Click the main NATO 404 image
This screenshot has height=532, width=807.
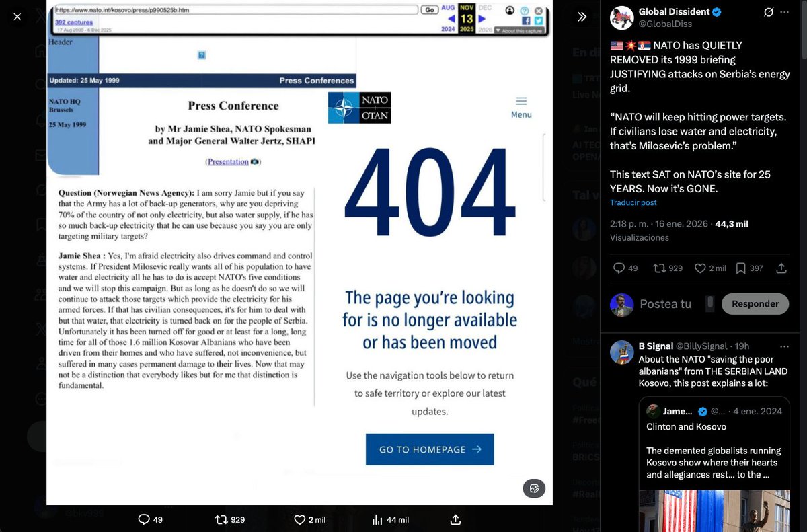click(x=299, y=252)
